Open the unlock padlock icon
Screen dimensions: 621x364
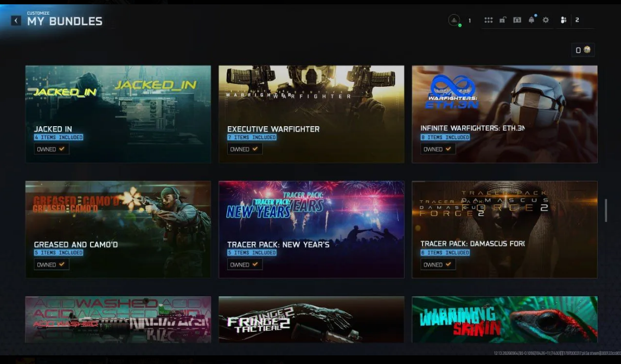tap(503, 20)
